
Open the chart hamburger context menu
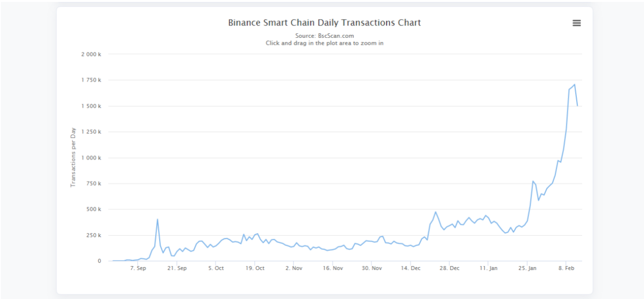click(576, 23)
